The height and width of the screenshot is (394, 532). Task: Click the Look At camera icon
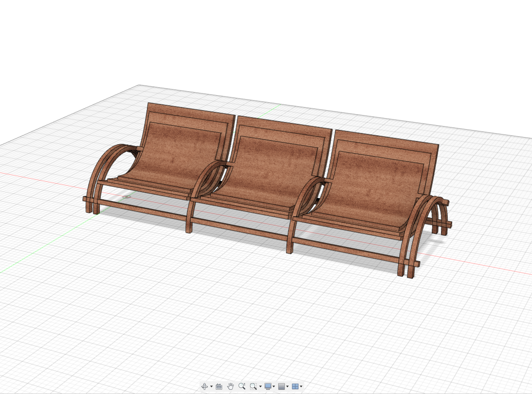pos(219,386)
